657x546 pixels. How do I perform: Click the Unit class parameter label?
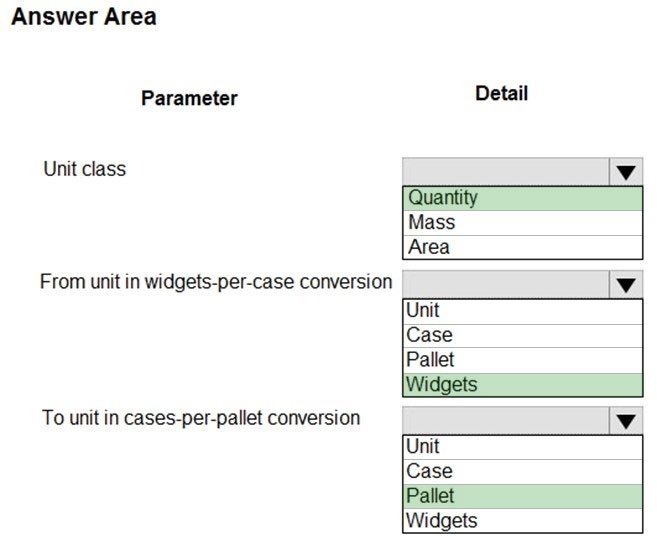[x=85, y=169]
